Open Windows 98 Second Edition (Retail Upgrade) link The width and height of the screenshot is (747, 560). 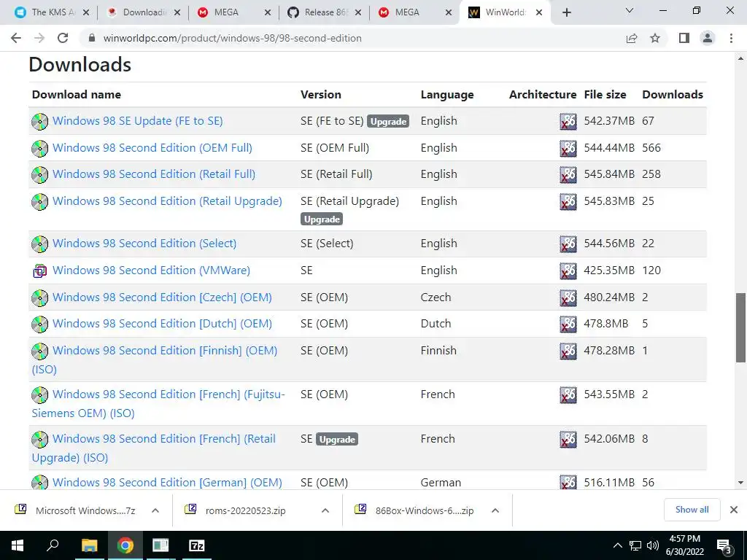(167, 201)
